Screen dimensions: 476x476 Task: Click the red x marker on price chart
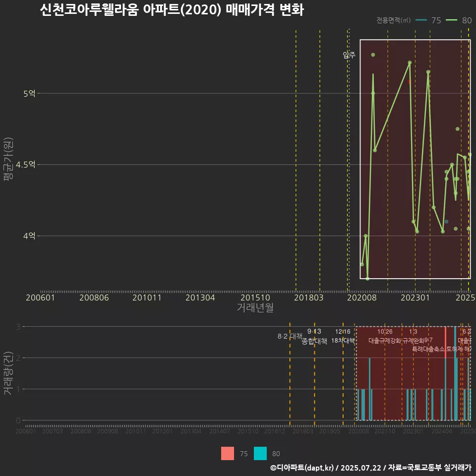point(409,82)
